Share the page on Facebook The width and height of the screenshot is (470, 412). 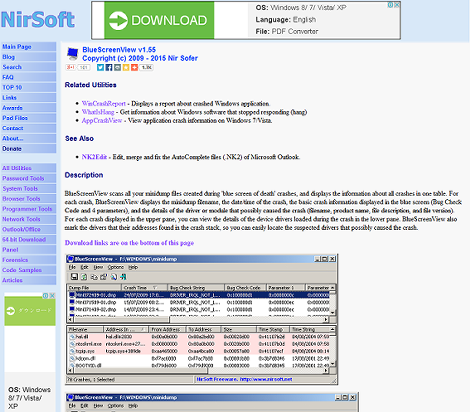(x=109, y=68)
